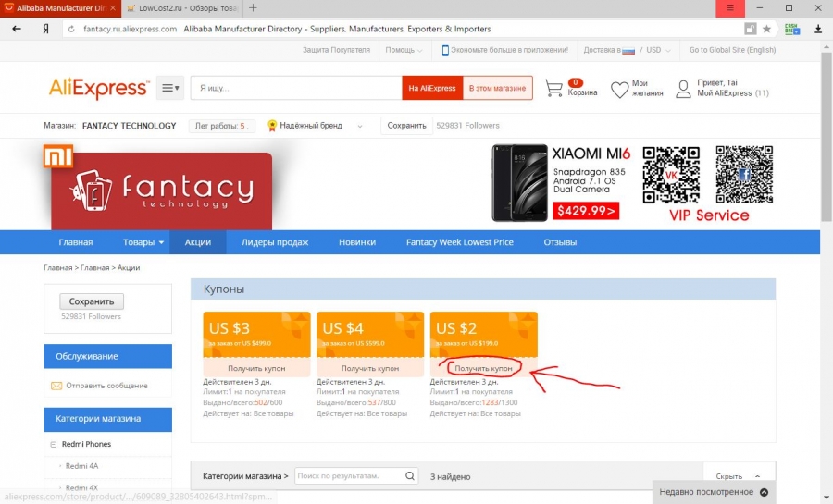Viewport: 833px width, 504px height.
Task: Click the Xiaomi Mi logo on banner
Action: pos(58,157)
